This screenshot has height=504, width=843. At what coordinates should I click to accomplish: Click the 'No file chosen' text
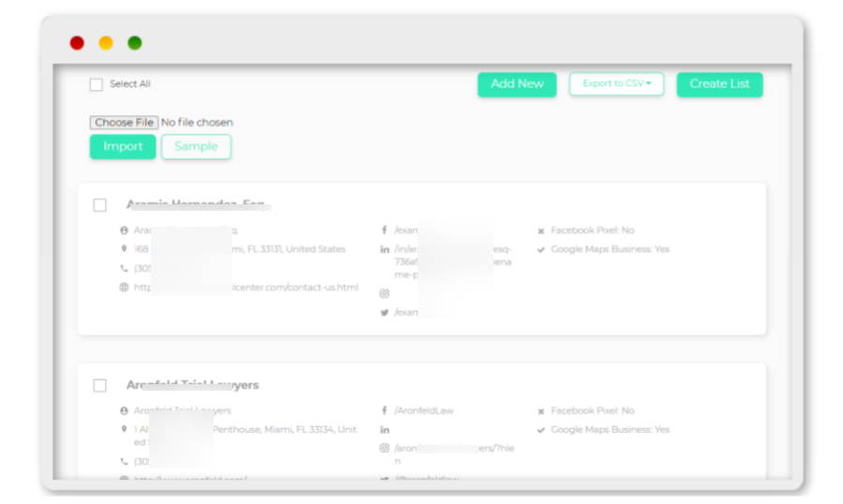tap(197, 122)
